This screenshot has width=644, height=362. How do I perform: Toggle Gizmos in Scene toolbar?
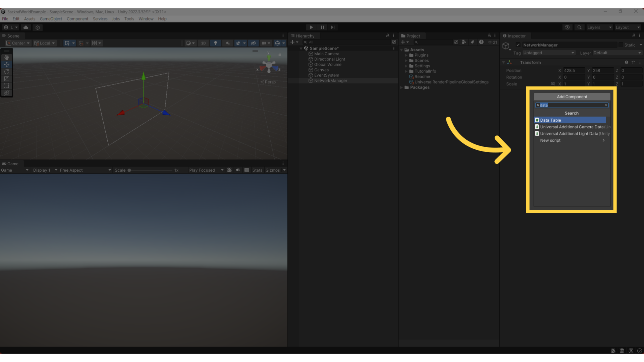click(277, 43)
